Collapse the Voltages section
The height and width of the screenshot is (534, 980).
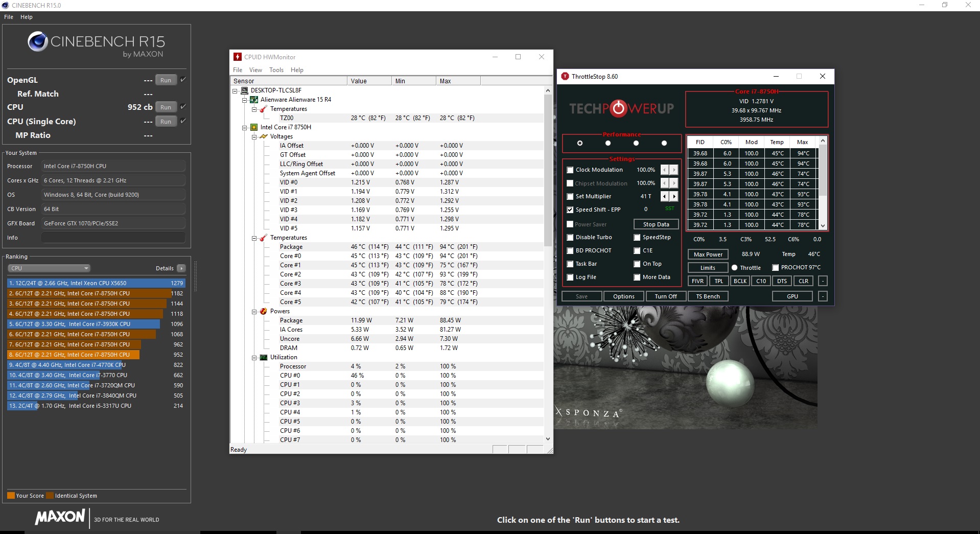pyautogui.click(x=254, y=136)
